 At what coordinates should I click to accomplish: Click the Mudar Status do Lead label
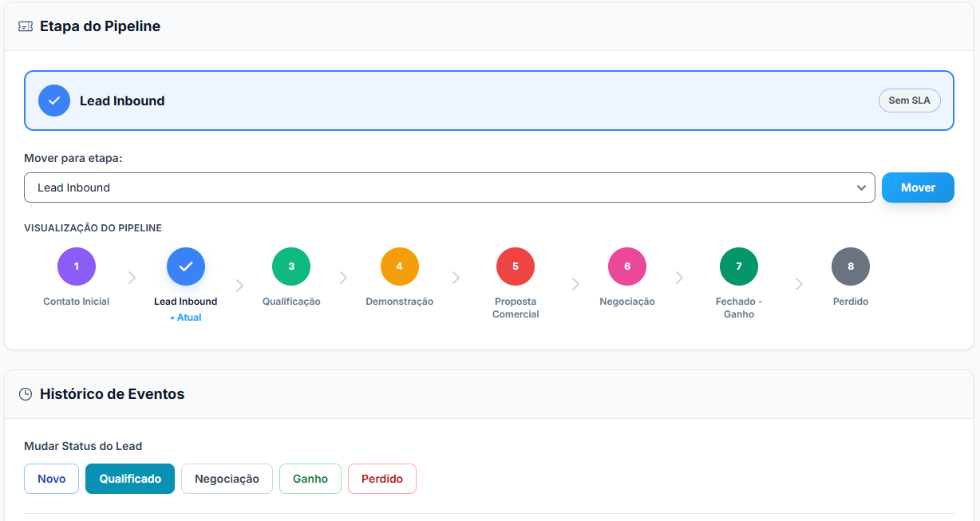83,446
